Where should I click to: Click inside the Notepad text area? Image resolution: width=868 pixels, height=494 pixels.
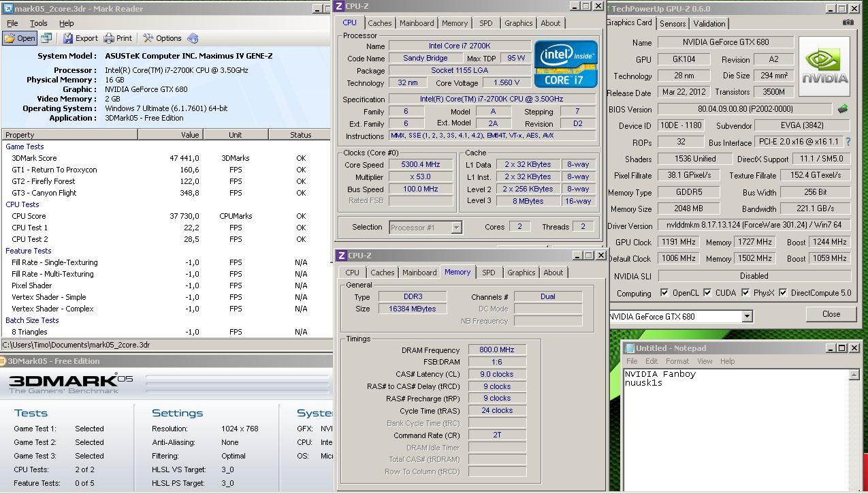point(735,429)
